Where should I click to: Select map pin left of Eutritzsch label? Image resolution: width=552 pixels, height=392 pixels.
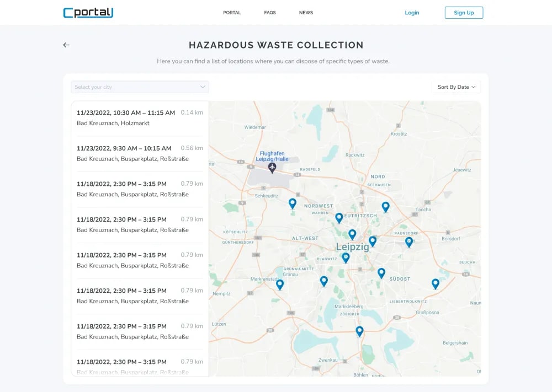(339, 218)
